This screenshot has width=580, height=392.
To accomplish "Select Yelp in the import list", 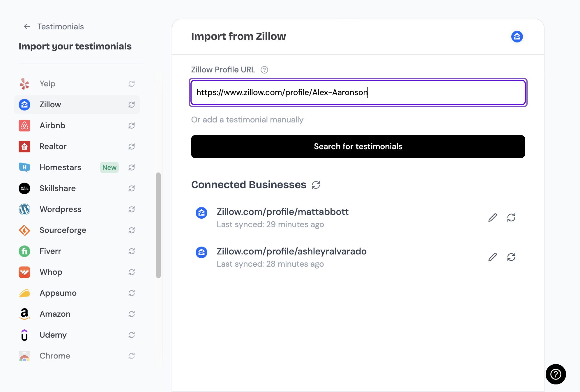I will pos(77,84).
